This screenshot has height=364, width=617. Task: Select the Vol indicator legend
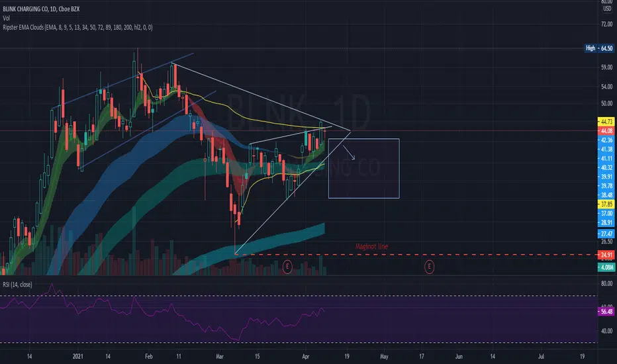(7, 18)
